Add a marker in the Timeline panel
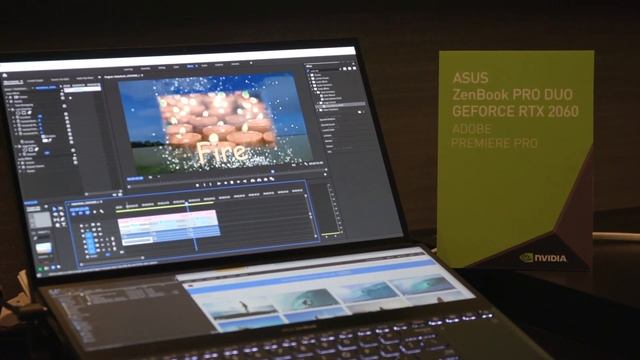 [x=95, y=212]
